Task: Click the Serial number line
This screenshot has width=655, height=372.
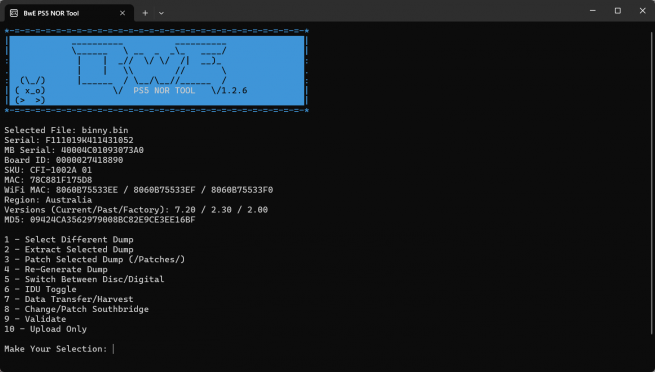Action: [69, 140]
